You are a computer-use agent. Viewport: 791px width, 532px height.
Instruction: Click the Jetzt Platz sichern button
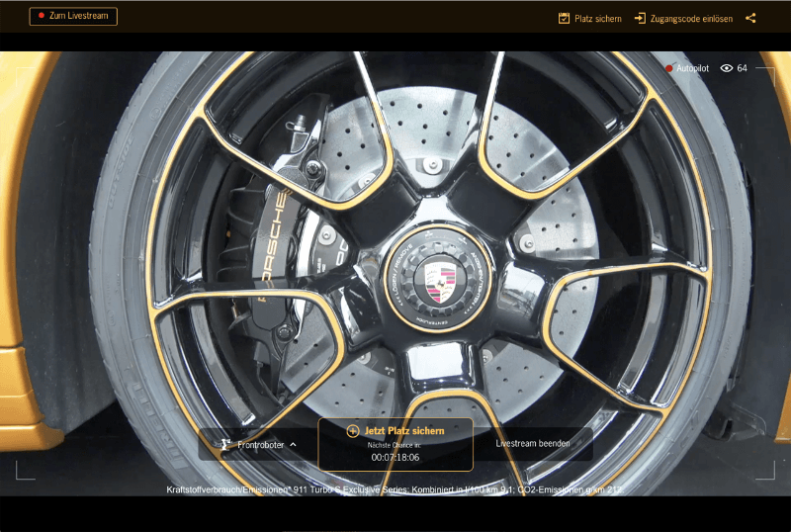[x=395, y=445]
